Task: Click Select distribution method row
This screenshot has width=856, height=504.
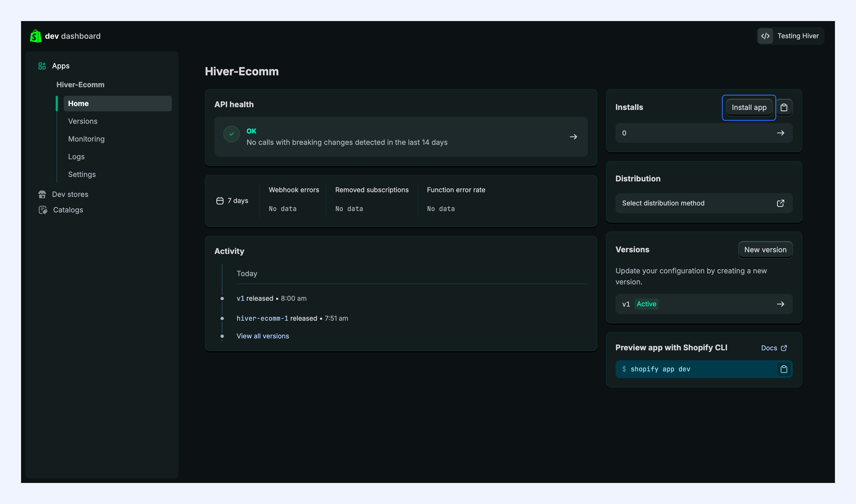Action: pos(704,203)
